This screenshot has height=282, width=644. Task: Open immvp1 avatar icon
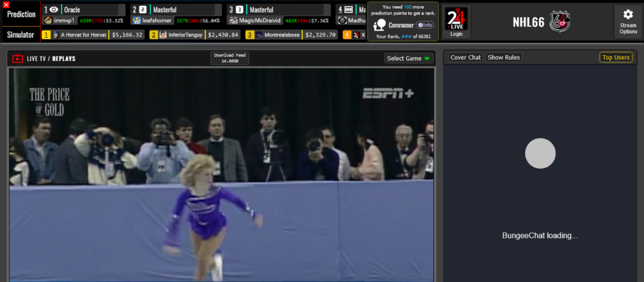[x=48, y=21]
